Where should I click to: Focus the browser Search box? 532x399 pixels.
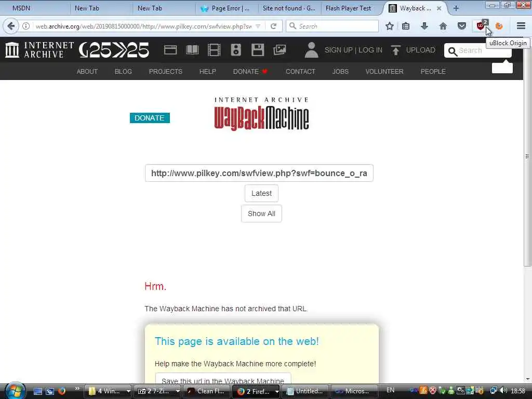(332, 26)
